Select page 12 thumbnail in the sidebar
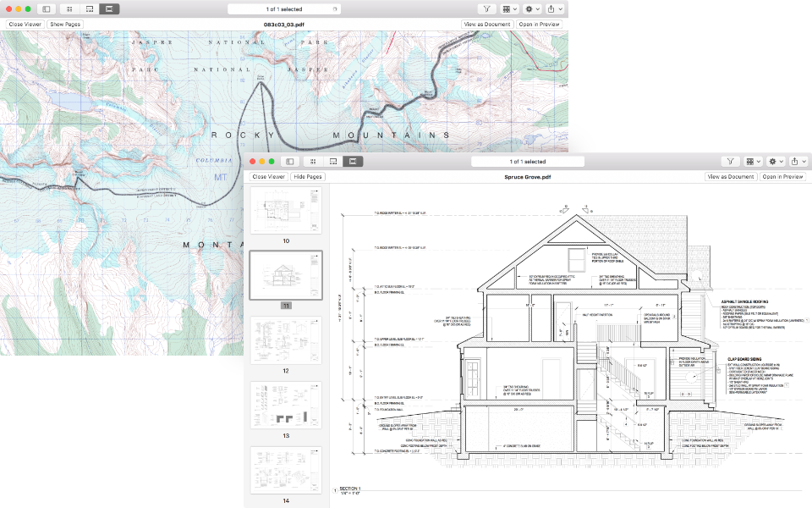 (x=286, y=340)
